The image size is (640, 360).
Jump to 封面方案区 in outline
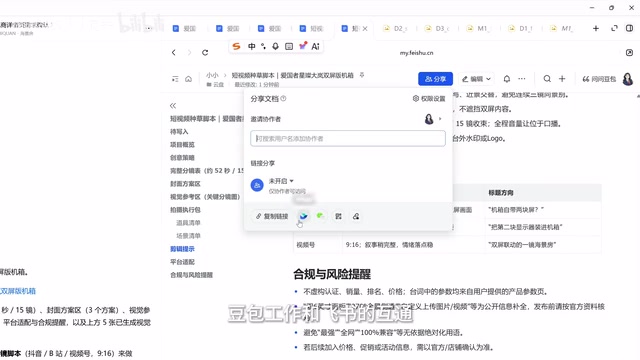(x=185, y=184)
